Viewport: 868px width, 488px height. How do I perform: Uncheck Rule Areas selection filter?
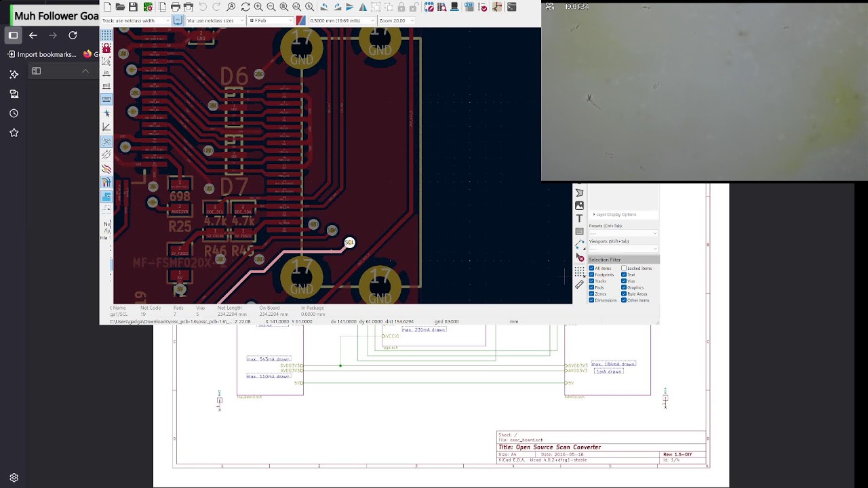point(624,294)
